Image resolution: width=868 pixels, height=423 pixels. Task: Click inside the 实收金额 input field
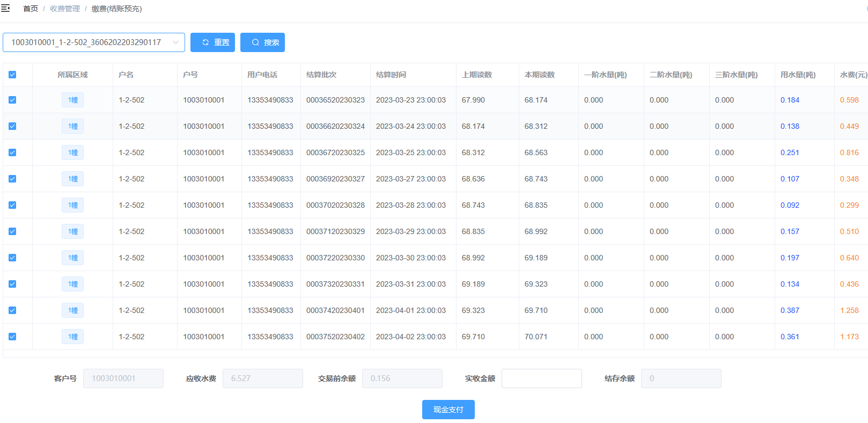(x=542, y=378)
